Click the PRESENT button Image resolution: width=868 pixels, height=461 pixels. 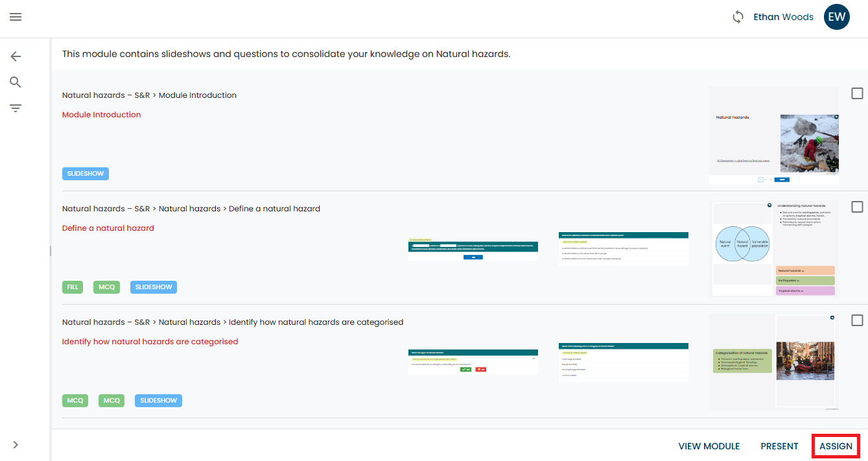(x=779, y=446)
